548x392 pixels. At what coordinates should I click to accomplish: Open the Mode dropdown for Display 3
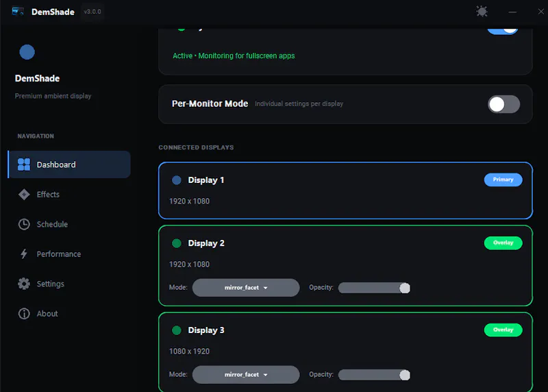[x=246, y=374]
